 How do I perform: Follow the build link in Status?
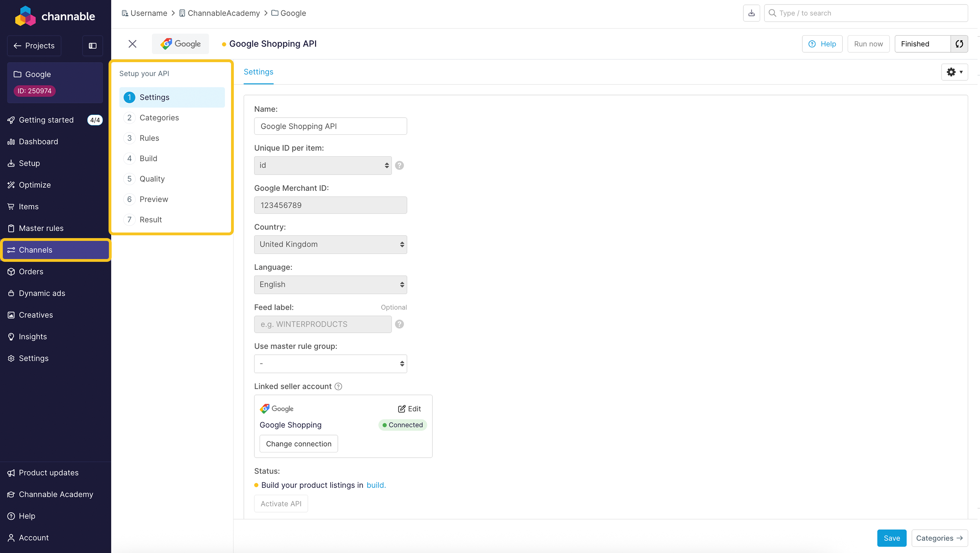pyautogui.click(x=376, y=485)
